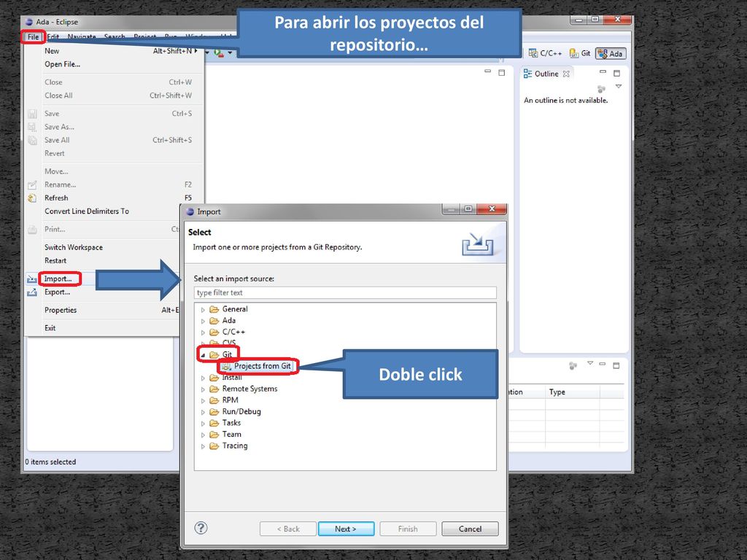The image size is (747, 560).
Task: Maximize the editor area
Action: pyautogui.click(x=502, y=72)
